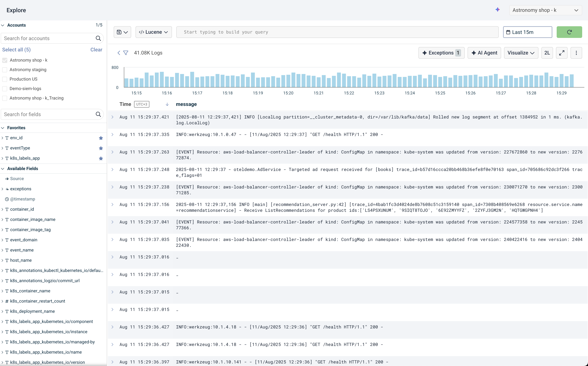The height and width of the screenshot is (366, 588).
Task: Click the UTC+3 timezone badge
Action: pyautogui.click(x=142, y=104)
